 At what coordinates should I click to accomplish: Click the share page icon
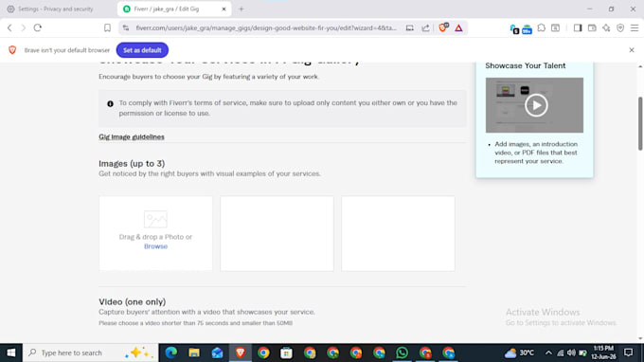click(x=425, y=27)
